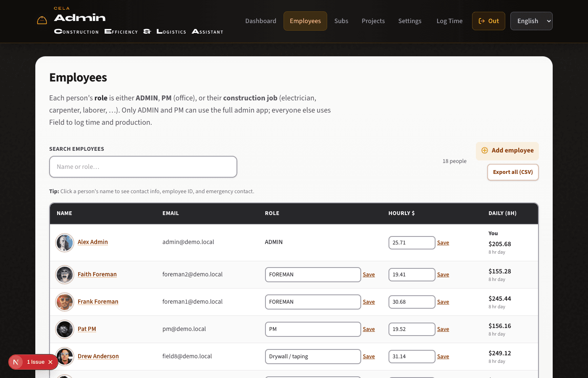Click Export all (CSV)

click(513, 172)
